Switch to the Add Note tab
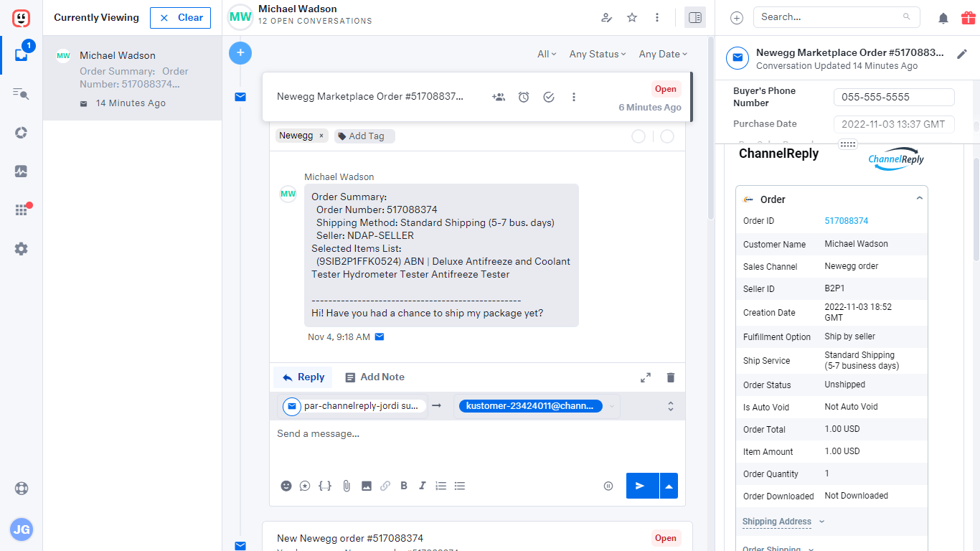The width and height of the screenshot is (980, 551). click(374, 377)
